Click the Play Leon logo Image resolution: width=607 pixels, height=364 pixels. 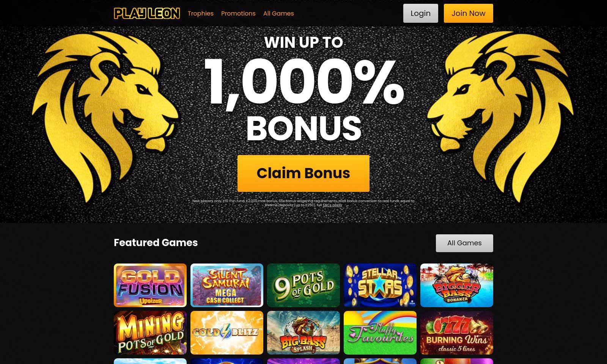click(147, 13)
